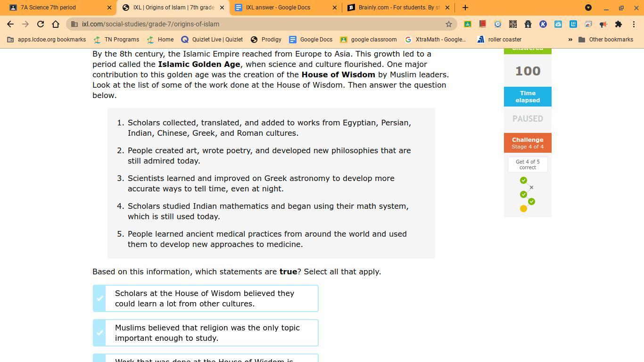Reload the IXL page

pyautogui.click(x=41, y=24)
